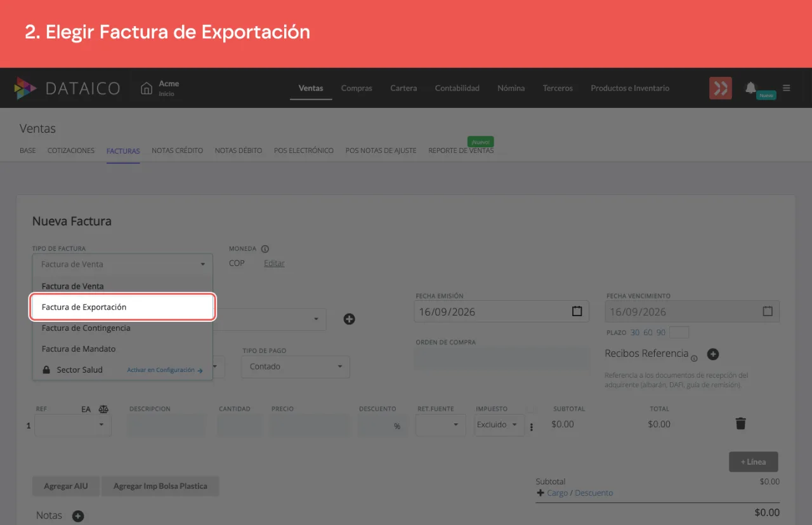
Task: Click the Agregar AIU button
Action: point(66,486)
